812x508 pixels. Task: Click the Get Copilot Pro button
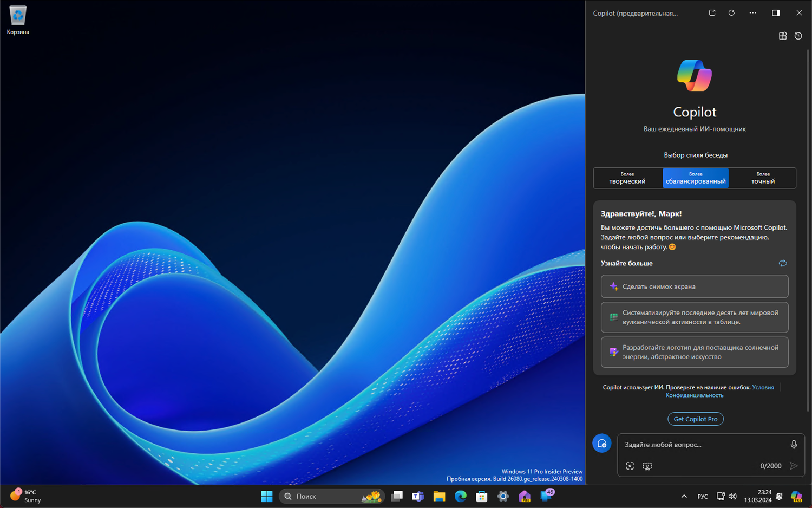(696, 419)
